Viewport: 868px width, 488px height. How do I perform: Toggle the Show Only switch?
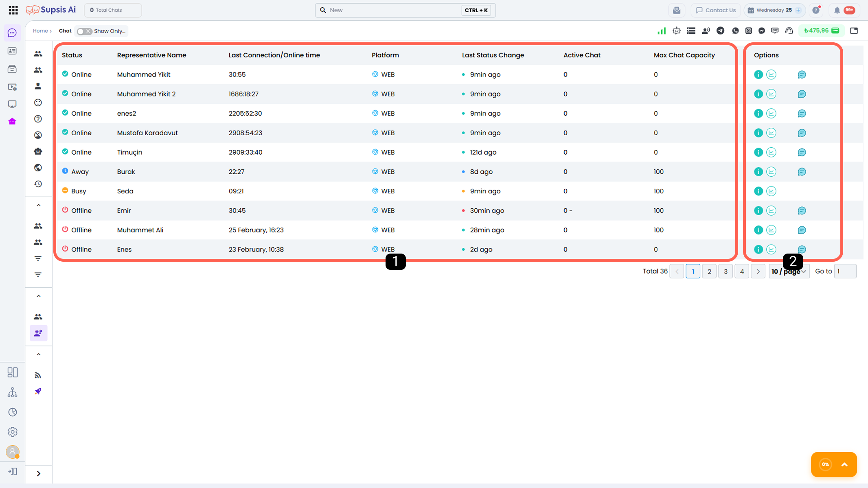click(84, 31)
